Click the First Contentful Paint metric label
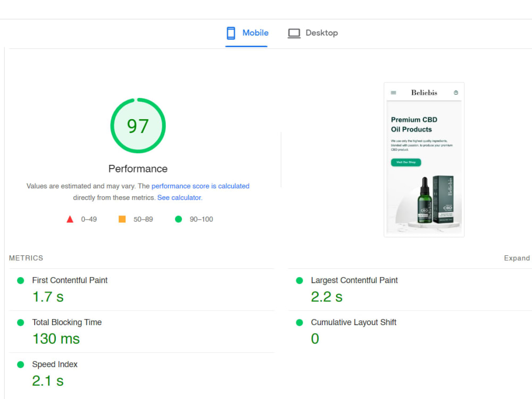This screenshot has height=399, width=532. (70, 280)
